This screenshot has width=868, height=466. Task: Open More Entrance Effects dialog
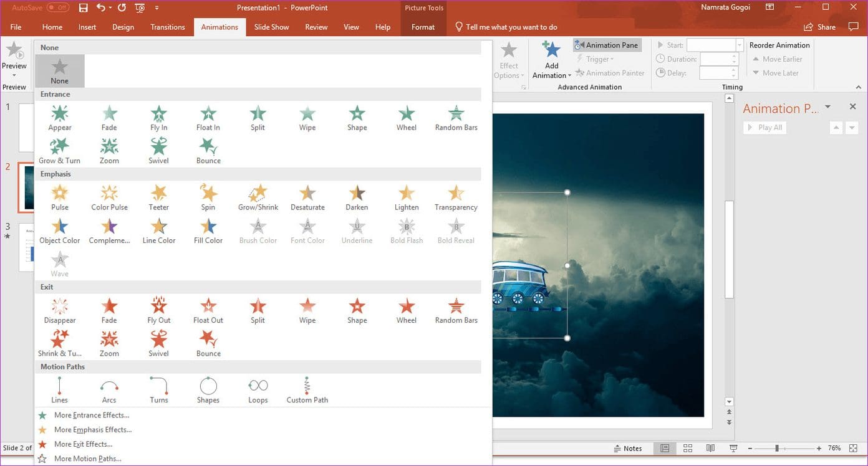(92, 415)
